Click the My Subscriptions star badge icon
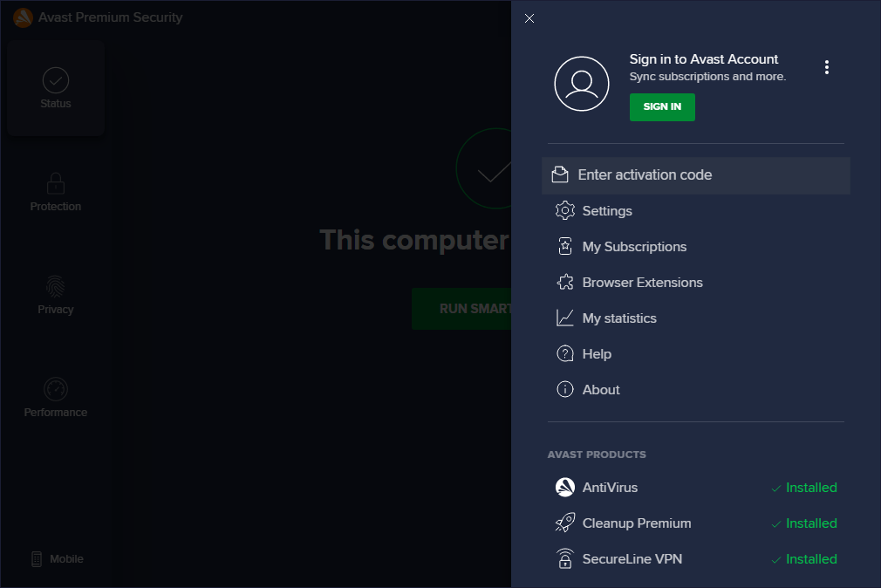Image resolution: width=881 pixels, height=588 pixels. coord(564,246)
